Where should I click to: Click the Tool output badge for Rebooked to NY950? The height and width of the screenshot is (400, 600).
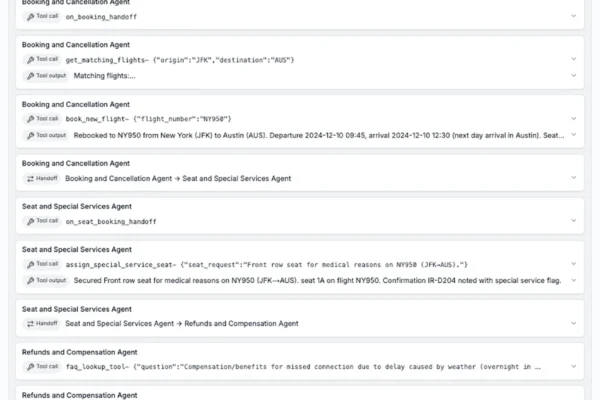point(45,134)
